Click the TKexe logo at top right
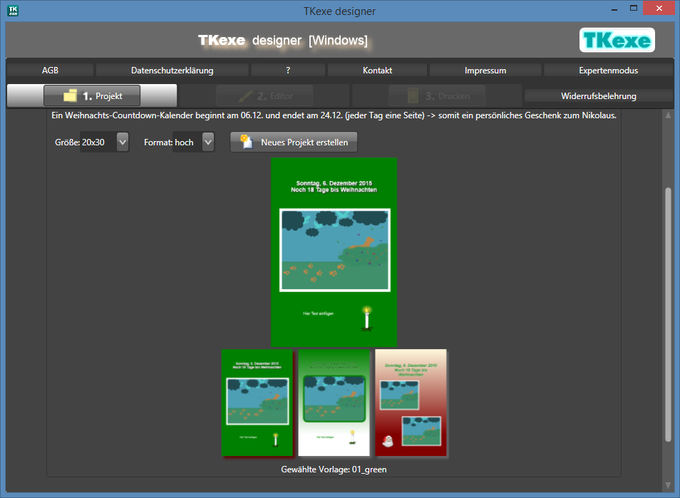The height and width of the screenshot is (498, 680). (x=617, y=40)
